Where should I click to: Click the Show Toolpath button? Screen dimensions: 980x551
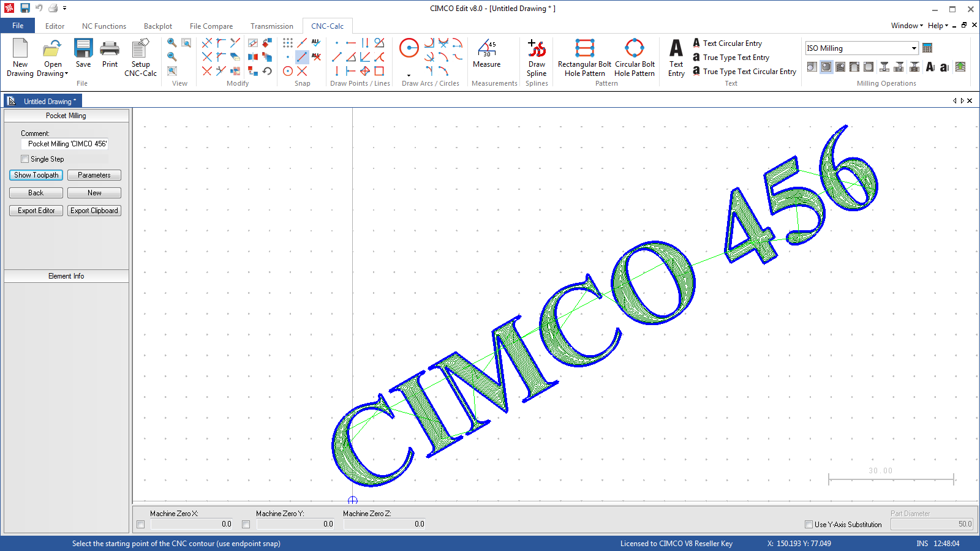point(36,175)
